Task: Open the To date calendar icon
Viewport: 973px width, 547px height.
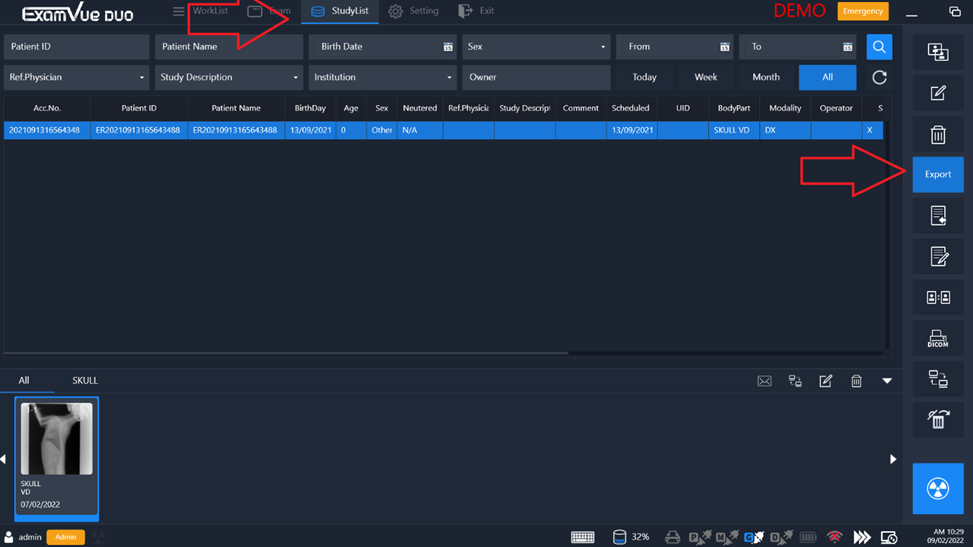Action: 847,47
